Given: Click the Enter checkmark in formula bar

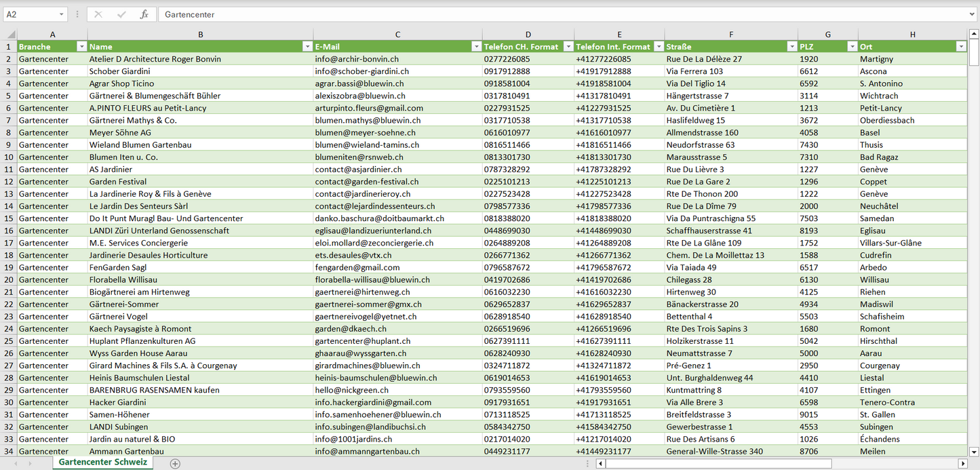Looking at the screenshot, I should (121, 14).
